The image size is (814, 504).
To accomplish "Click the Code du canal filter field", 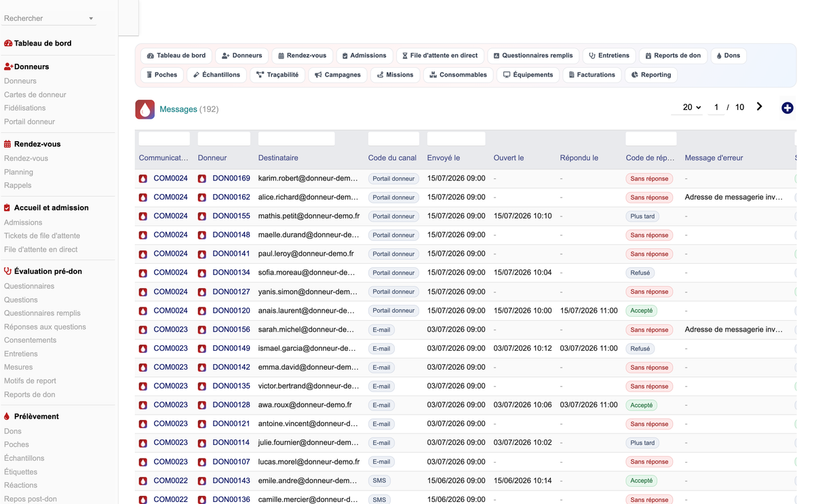I will (x=393, y=139).
